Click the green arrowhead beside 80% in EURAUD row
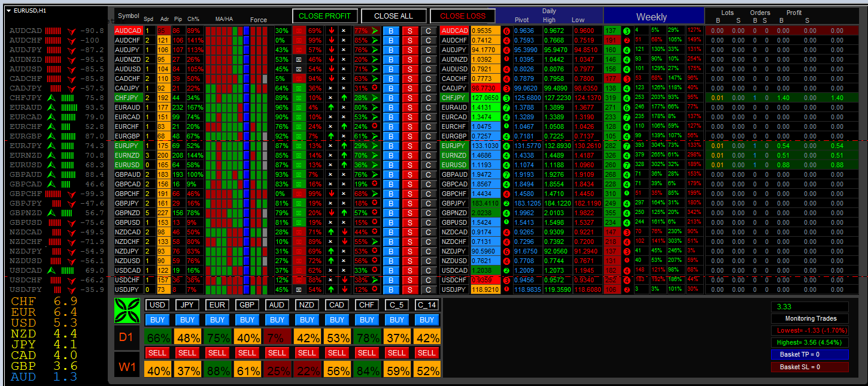This screenshot has width=868, height=386. click(375, 107)
